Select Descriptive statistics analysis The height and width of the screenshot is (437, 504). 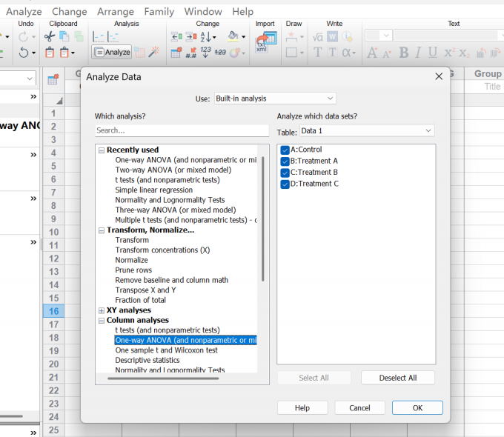[x=147, y=360]
